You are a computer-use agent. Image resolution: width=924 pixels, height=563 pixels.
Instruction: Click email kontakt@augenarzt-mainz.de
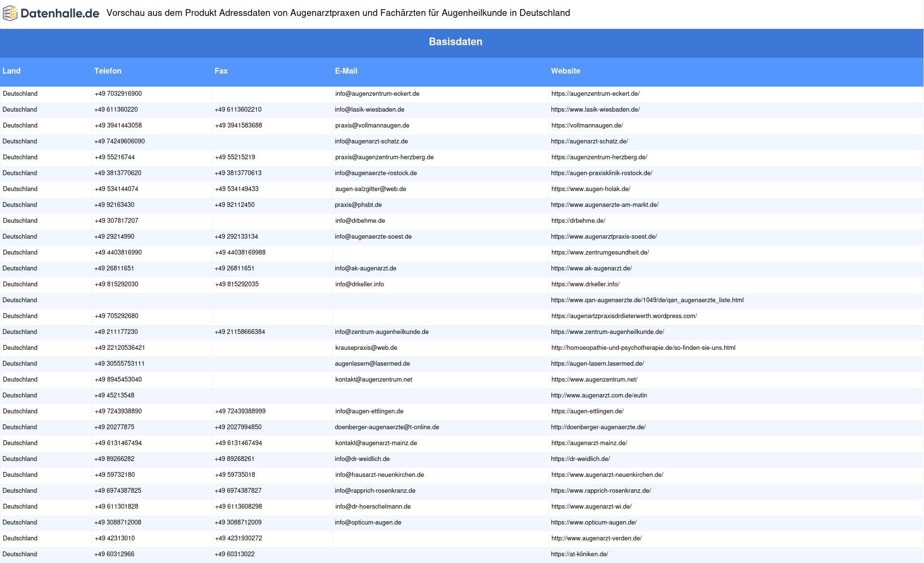(x=376, y=443)
